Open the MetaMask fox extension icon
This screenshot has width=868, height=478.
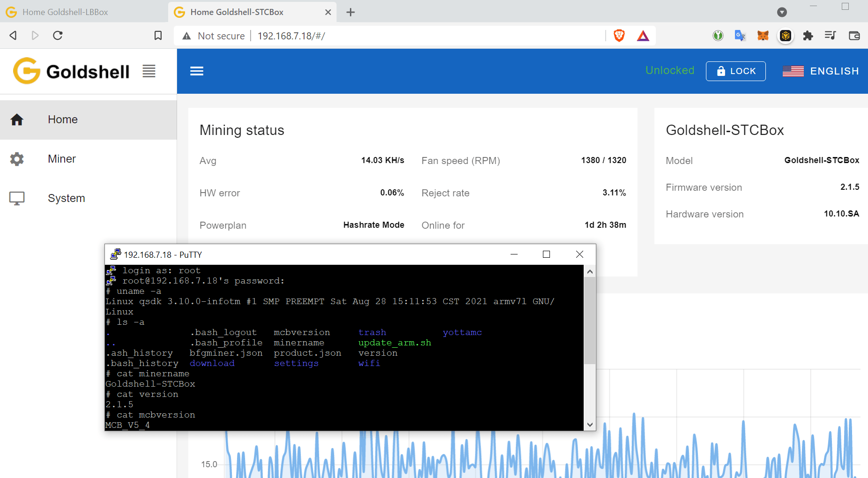(763, 36)
